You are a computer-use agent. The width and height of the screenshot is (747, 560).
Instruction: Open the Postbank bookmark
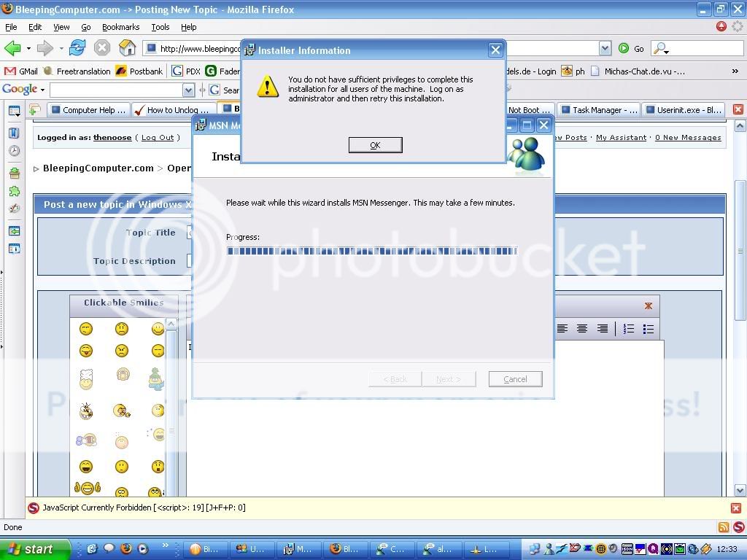click(x=139, y=71)
